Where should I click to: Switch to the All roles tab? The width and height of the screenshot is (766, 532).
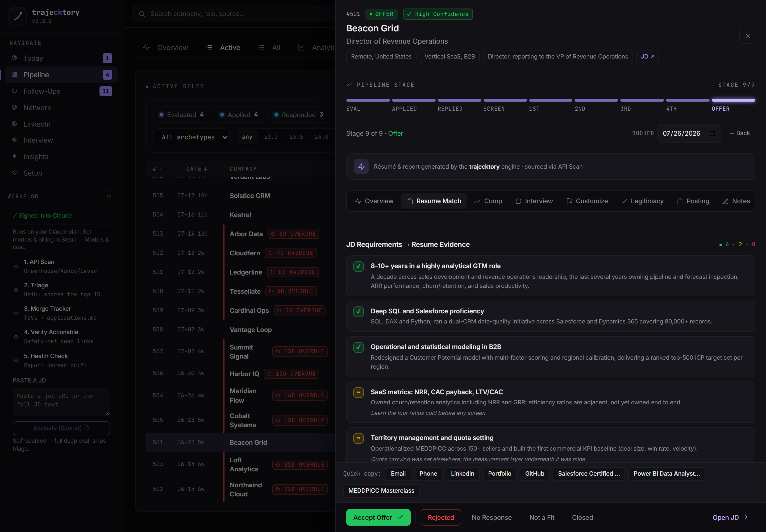click(269, 48)
